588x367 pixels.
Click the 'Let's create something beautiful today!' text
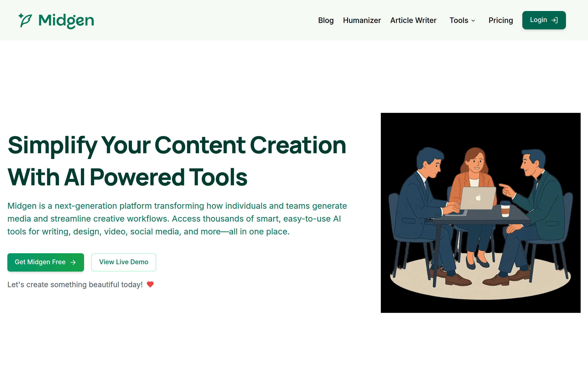click(x=75, y=284)
